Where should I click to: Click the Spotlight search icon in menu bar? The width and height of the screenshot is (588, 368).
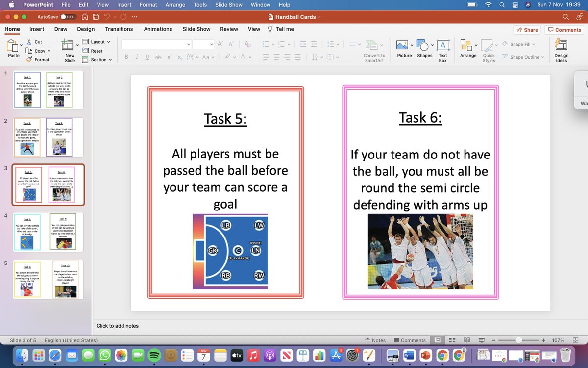[502, 5]
